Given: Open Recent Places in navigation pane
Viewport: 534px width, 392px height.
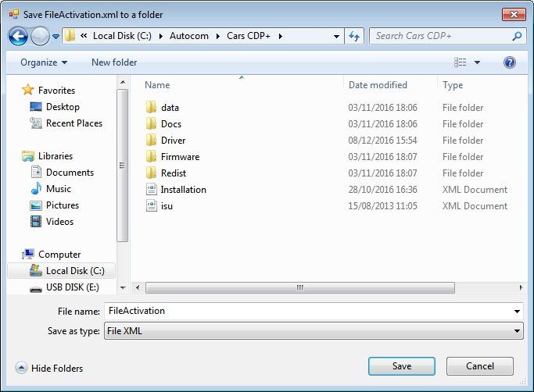Looking at the screenshot, I should coord(74,123).
